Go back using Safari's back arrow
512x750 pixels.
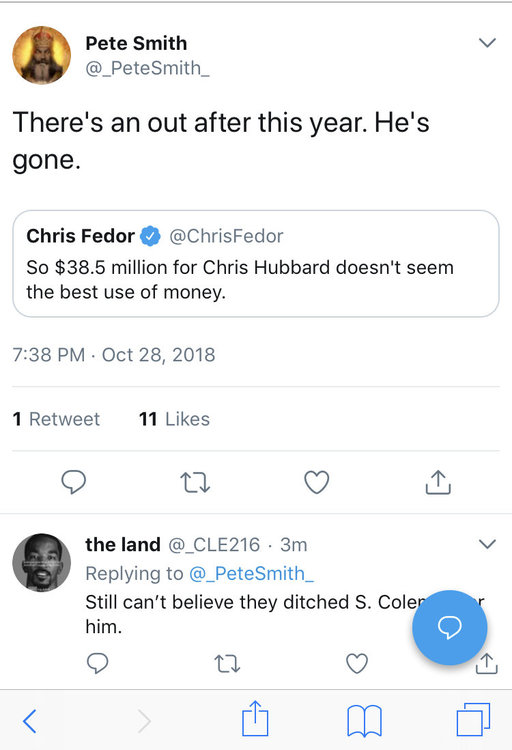[30, 721]
